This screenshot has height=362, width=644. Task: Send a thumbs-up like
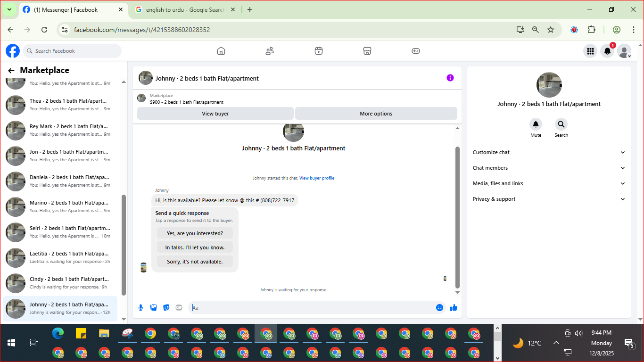pos(454,308)
